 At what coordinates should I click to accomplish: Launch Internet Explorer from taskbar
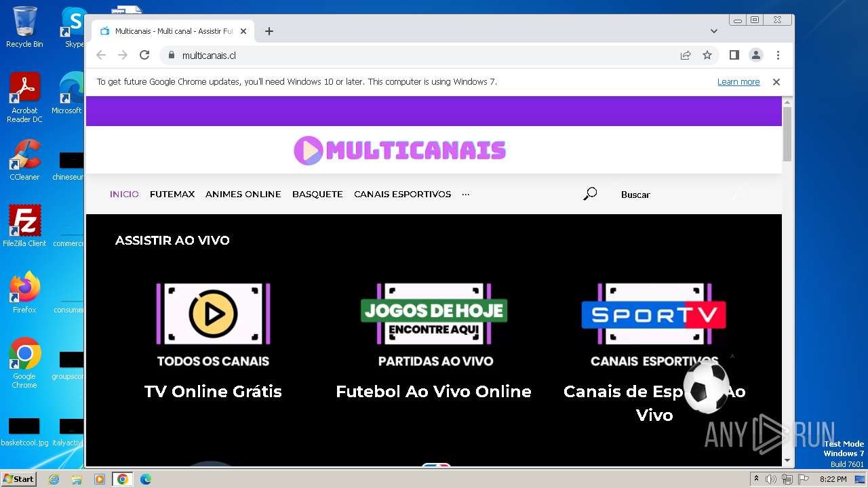coord(54,479)
